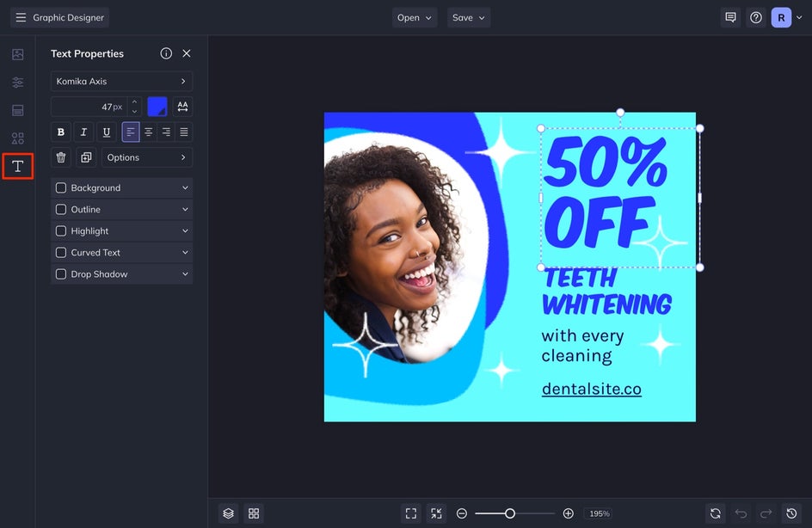The height and width of the screenshot is (528, 812).
Task: Click the 195% zoom value field
Action: 600,513
